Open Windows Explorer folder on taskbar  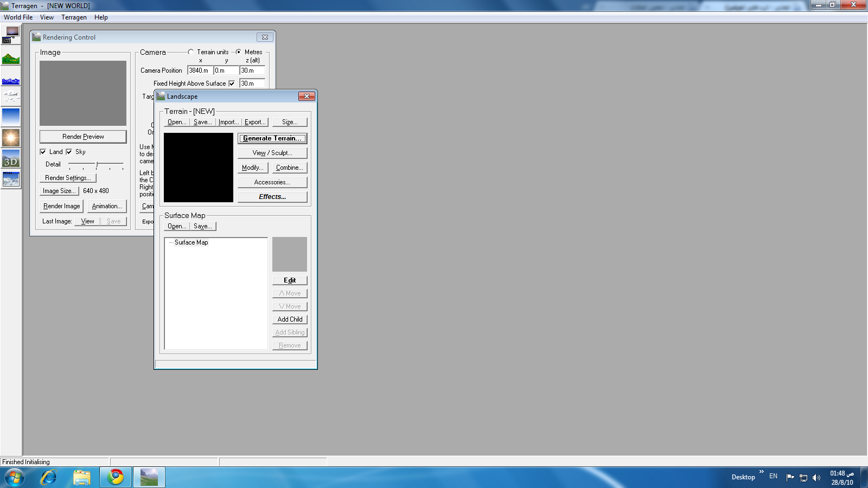pos(82,477)
